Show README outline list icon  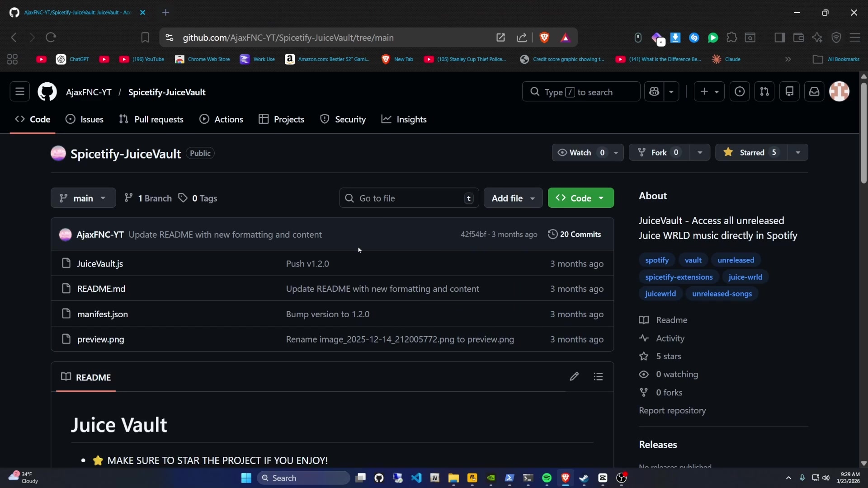pyautogui.click(x=599, y=377)
